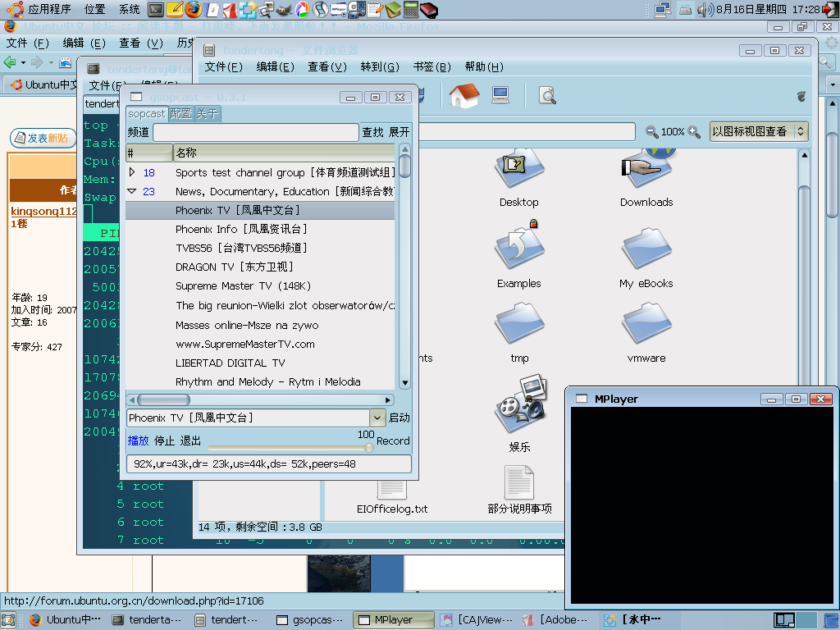
Task: Click the 启动 start button
Action: coord(399,418)
